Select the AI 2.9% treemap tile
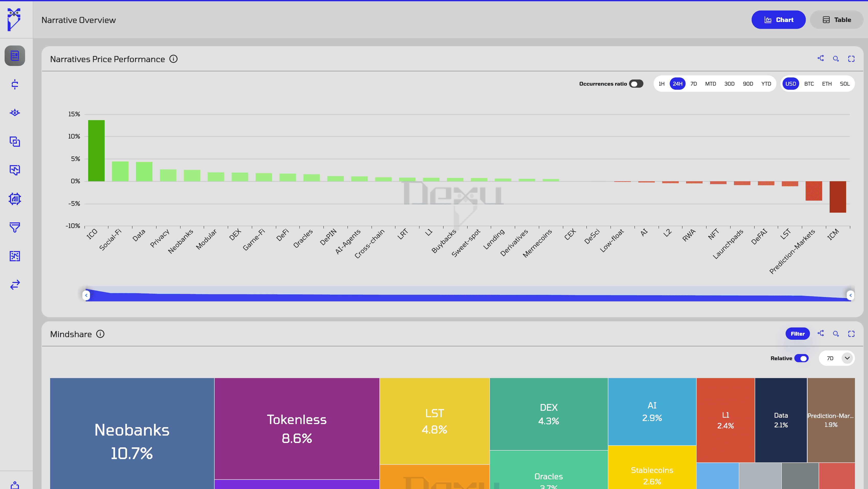 (x=652, y=412)
